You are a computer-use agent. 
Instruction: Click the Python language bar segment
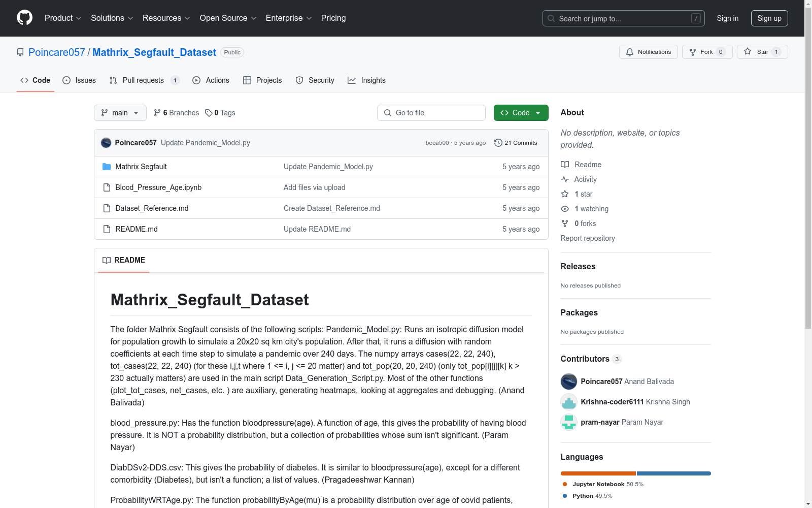coord(674,473)
